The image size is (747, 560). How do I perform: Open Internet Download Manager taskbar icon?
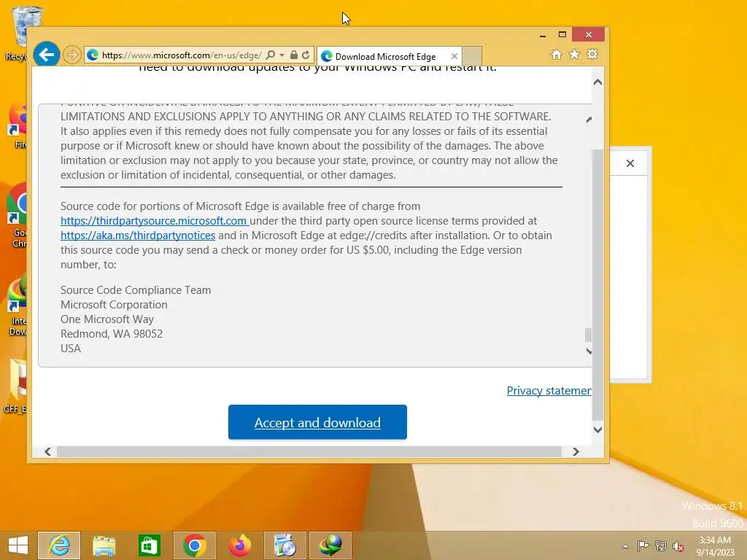pos(330,545)
